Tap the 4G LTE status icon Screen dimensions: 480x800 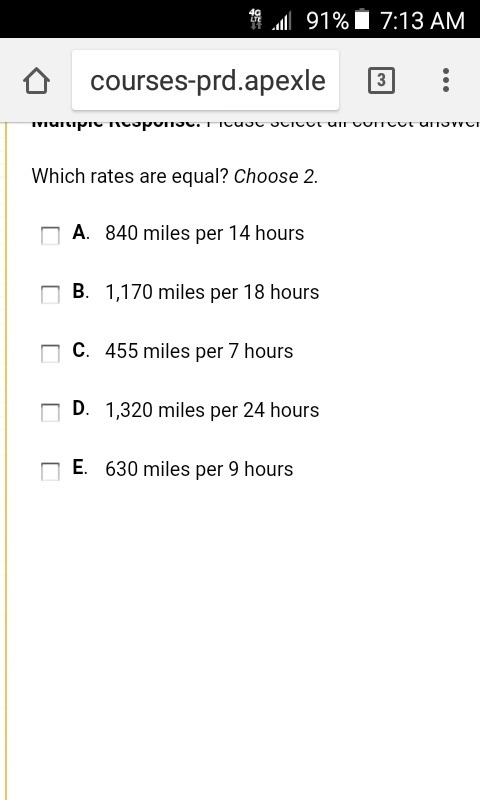256,19
